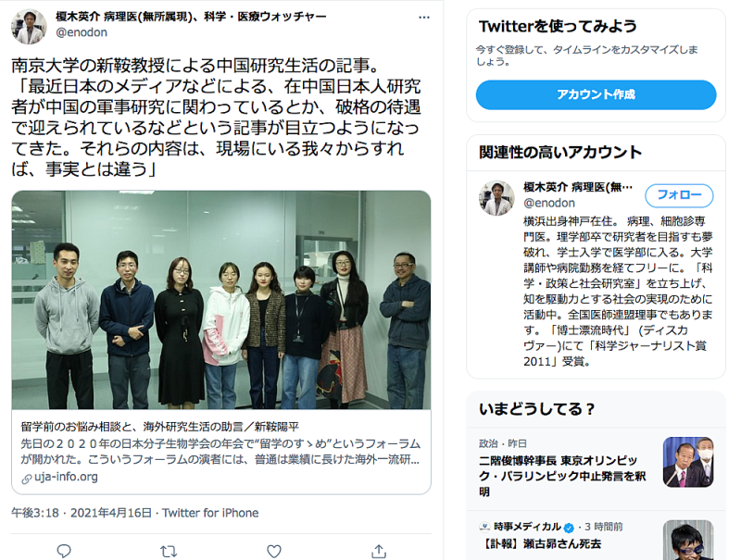
Task: Click the sidebar avatar of 榎木英介
Action: 496,198
